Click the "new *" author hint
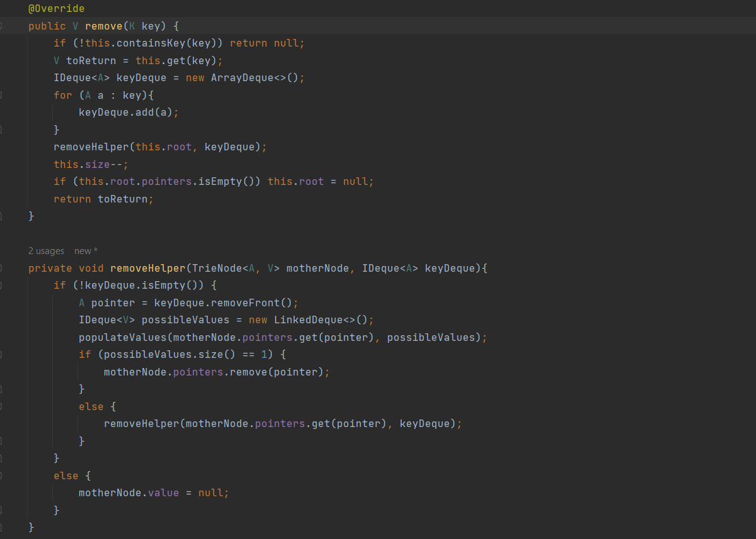The height and width of the screenshot is (539, 756). coord(86,251)
